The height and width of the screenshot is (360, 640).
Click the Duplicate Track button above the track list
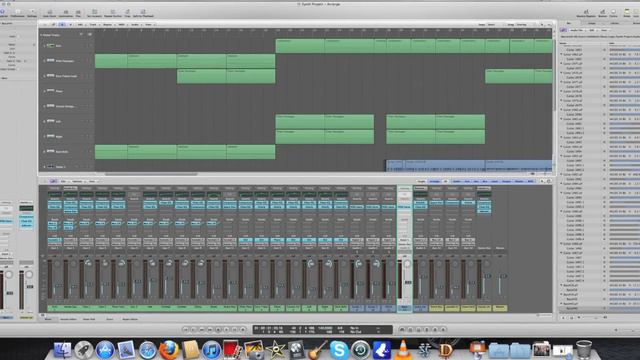pos(89,35)
